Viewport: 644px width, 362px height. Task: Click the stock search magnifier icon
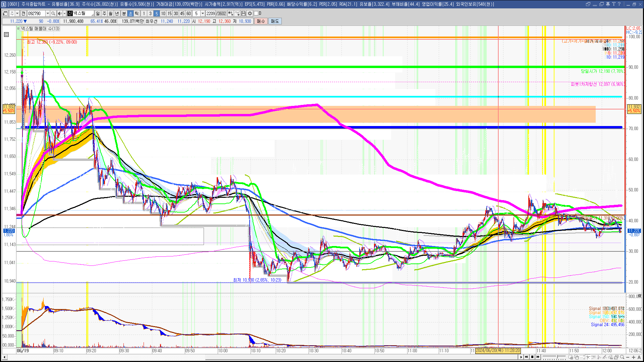pyautogui.click(x=53, y=13)
